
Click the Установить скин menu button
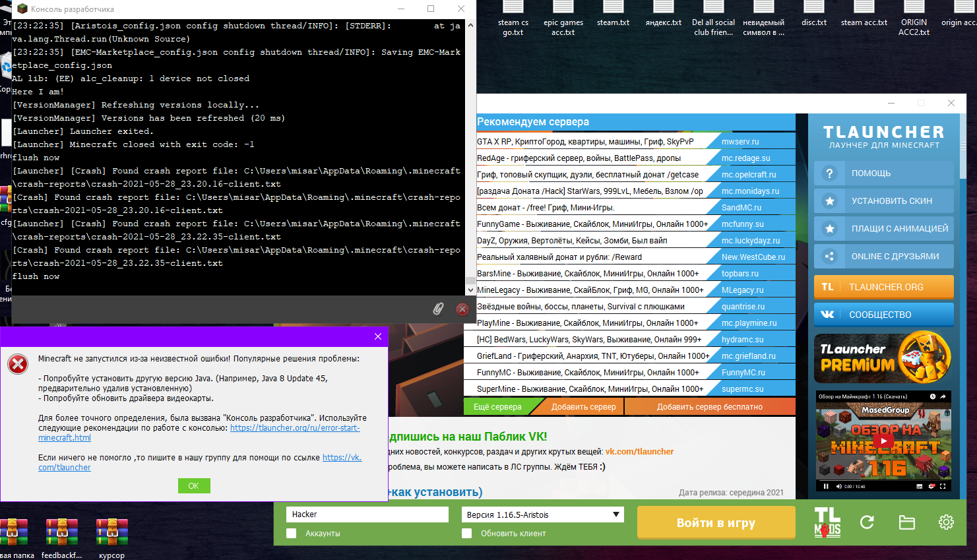click(884, 201)
